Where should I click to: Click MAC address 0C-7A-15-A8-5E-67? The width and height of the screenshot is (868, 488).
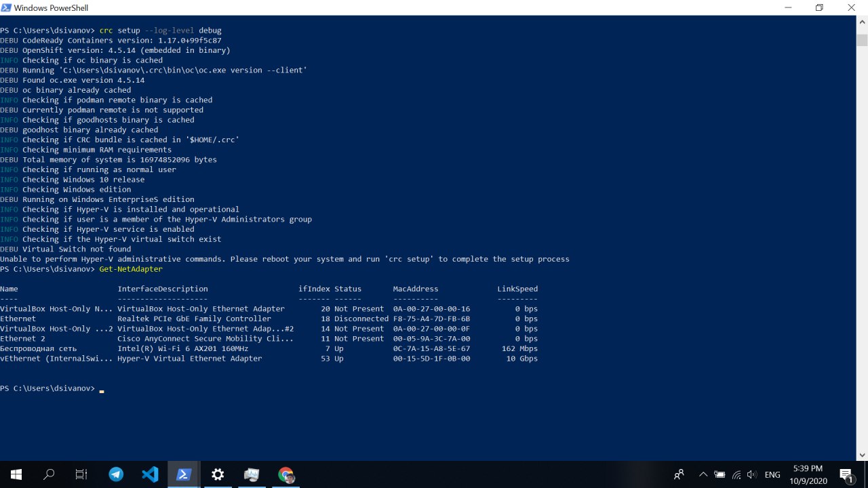pos(431,348)
